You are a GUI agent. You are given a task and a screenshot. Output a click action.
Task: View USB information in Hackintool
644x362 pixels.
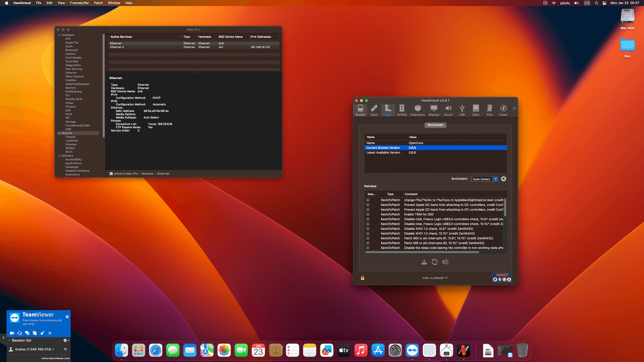click(x=462, y=110)
